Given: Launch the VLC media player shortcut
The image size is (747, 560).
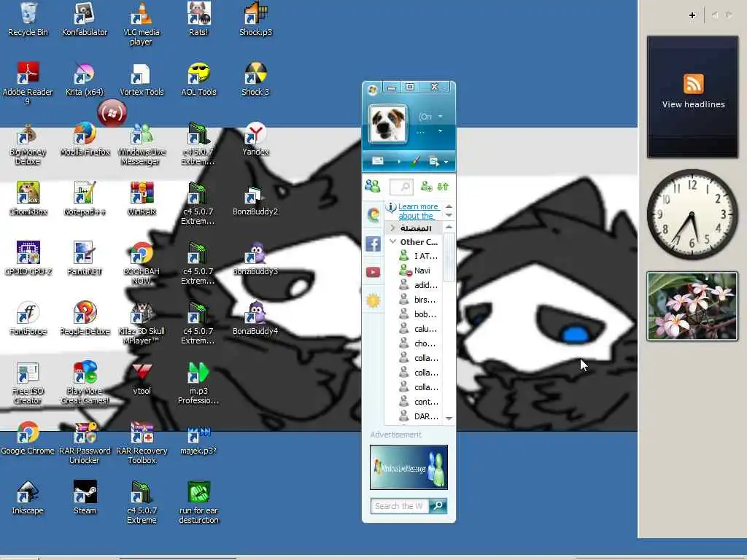Looking at the screenshot, I should click(x=141, y=24).
